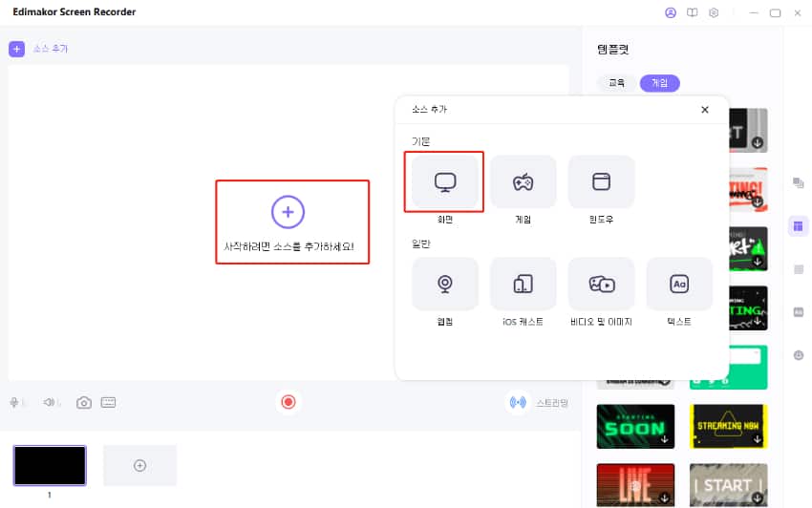The image size is (812, 508).
Task: Switch to the 교육 template tab
Action: pyautogui.click(x=616, y=83)
